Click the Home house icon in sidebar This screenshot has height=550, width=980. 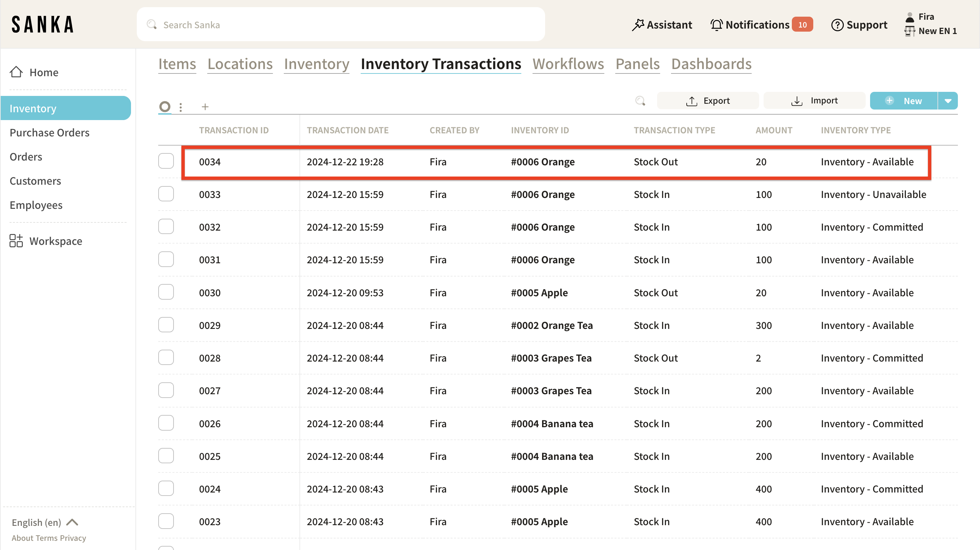(16, 72)
